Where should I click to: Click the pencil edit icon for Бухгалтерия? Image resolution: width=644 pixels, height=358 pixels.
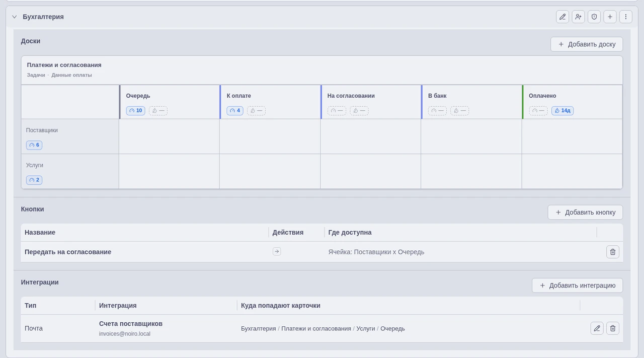[x=562, y=17]
